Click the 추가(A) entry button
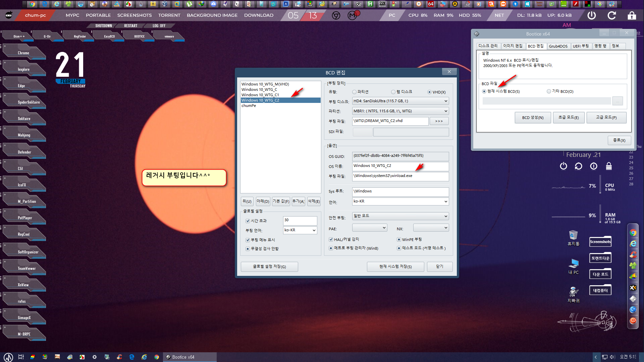This screenshot has height=362, width=644. click(298, 201)
